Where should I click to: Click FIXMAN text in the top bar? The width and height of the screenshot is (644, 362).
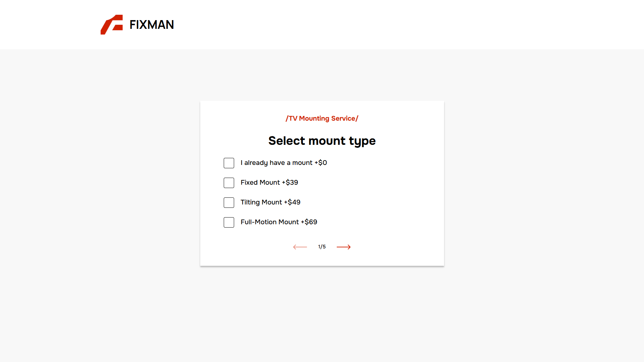(x=152, y=24)
